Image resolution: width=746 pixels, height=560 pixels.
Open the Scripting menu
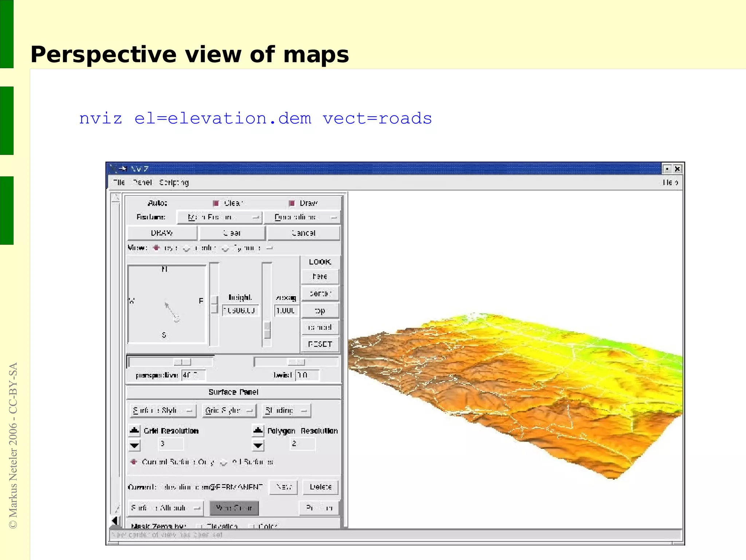[x=174, y=182]
